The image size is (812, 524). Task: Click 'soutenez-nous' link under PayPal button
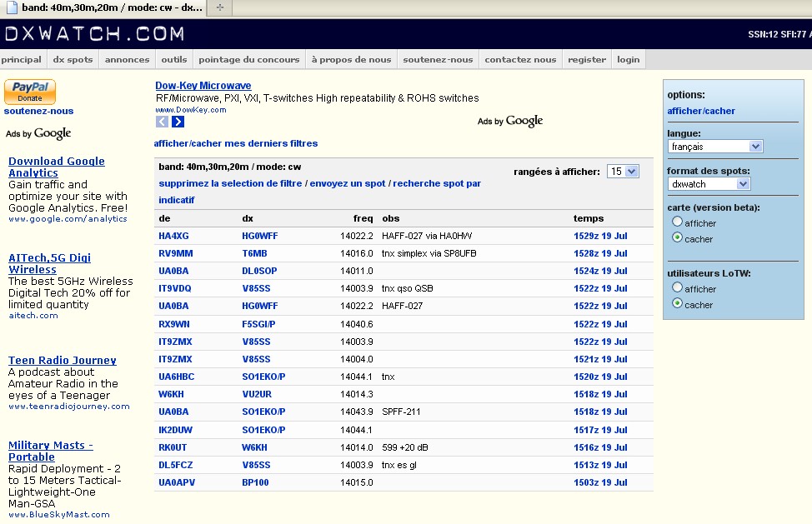click(38, 111)
